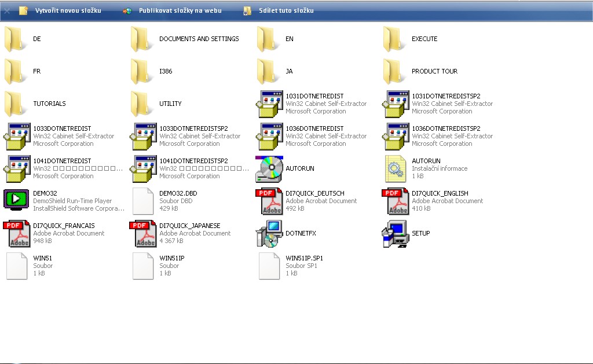Select the 1041DOTNETREDIST installer icon

click(17, 169)
